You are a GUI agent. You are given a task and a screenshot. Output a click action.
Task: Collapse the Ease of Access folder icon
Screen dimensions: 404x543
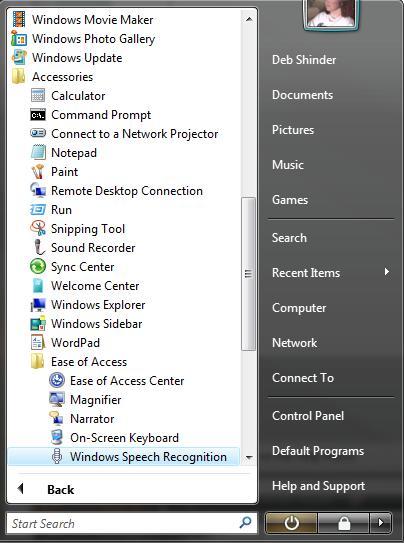tap(38, 361)
